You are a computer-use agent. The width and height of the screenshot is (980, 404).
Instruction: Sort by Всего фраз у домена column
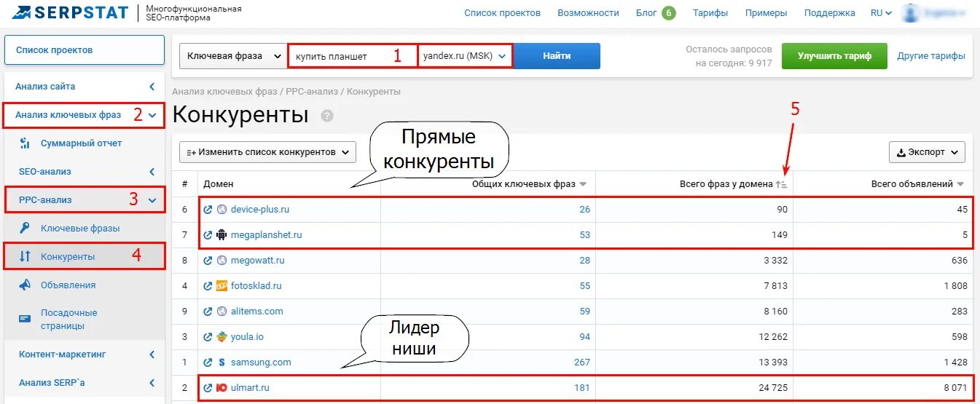(x=734, y=184)
